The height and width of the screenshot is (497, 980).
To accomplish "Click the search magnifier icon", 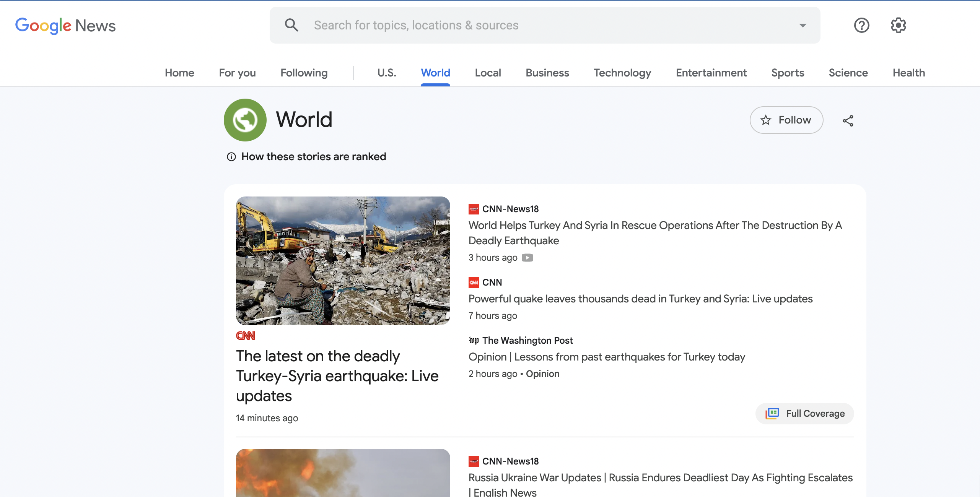I will point(291,25).
